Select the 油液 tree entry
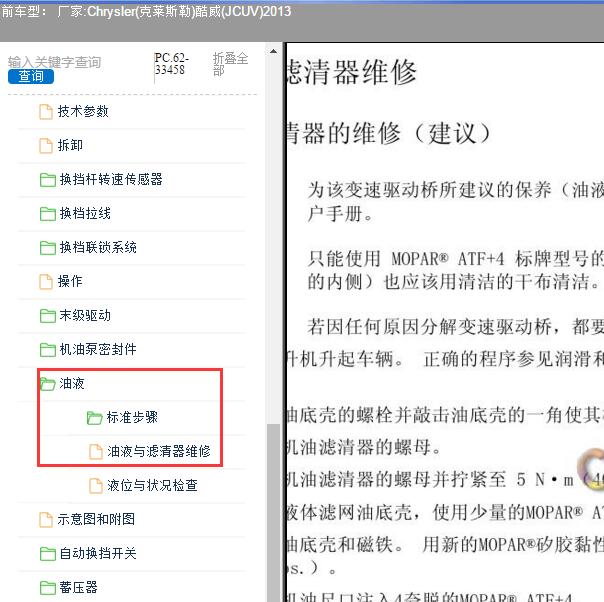 pos(72,383)
